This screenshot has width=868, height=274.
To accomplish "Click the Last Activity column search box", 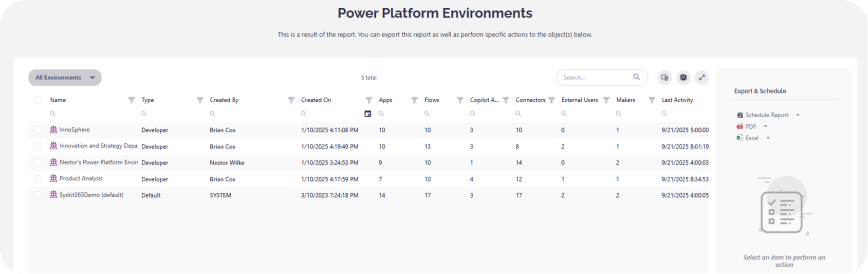I will (x=684, y=113).
